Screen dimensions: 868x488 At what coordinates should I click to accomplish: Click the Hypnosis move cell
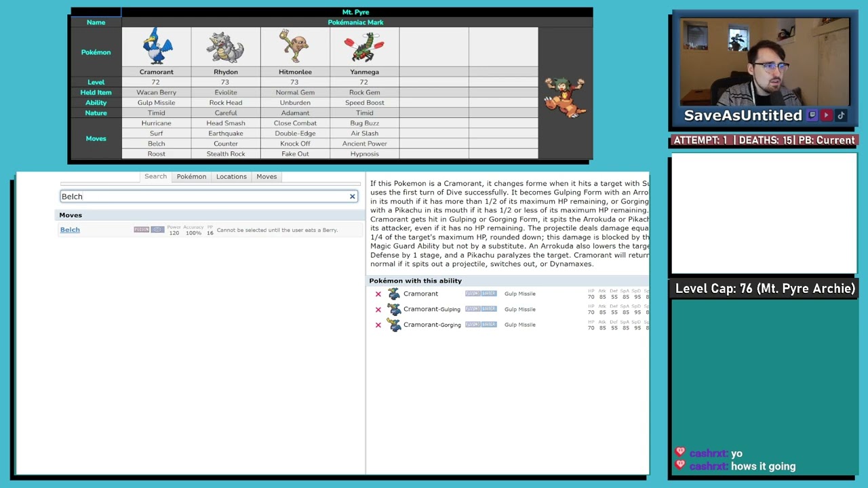pos(364,154)
